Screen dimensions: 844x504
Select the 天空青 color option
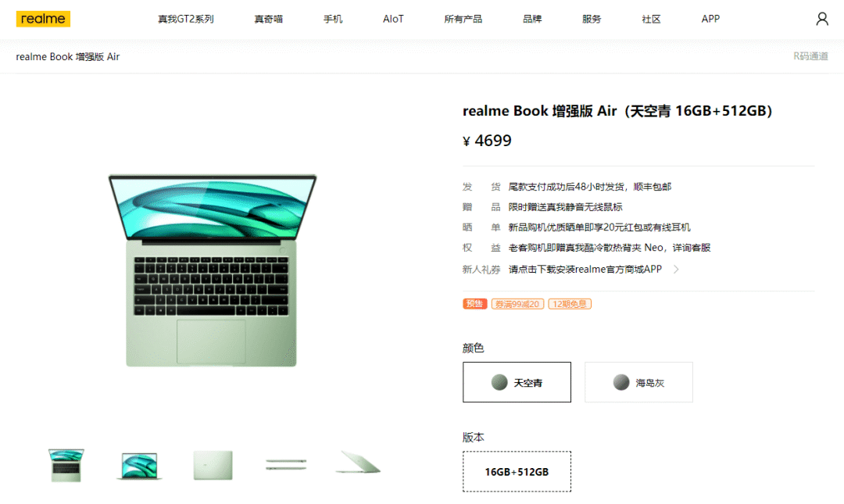(517, 382)
